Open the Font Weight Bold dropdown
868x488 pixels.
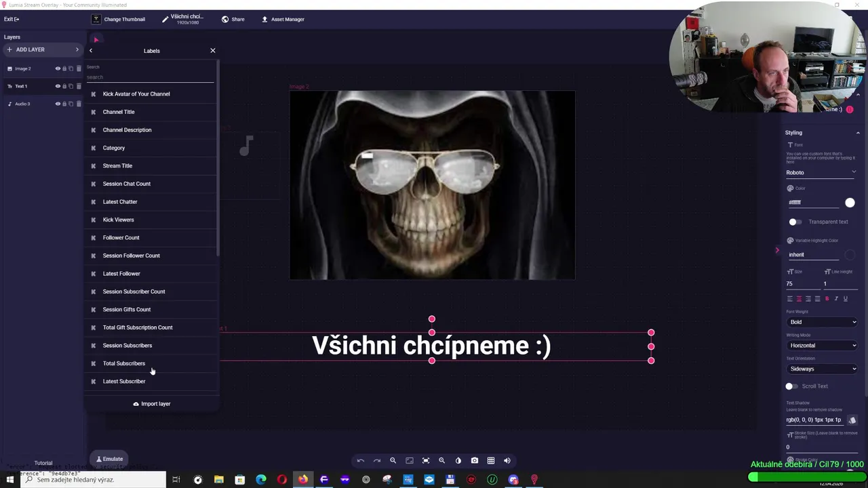pos(822,323)
